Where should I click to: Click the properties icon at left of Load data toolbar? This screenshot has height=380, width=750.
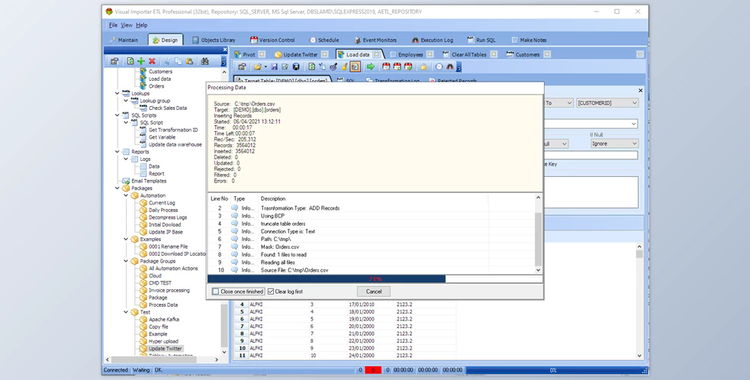coord(242,67)
